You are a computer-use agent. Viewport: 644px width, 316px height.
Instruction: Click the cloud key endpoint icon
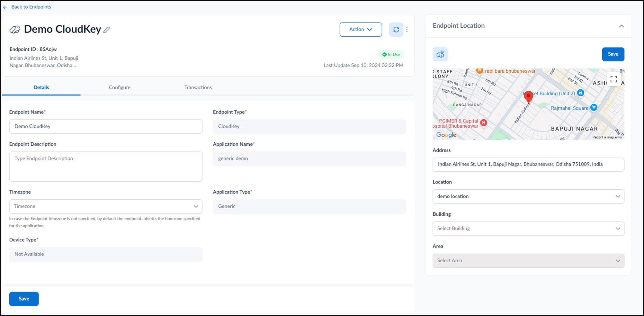[x=15, y=30]
